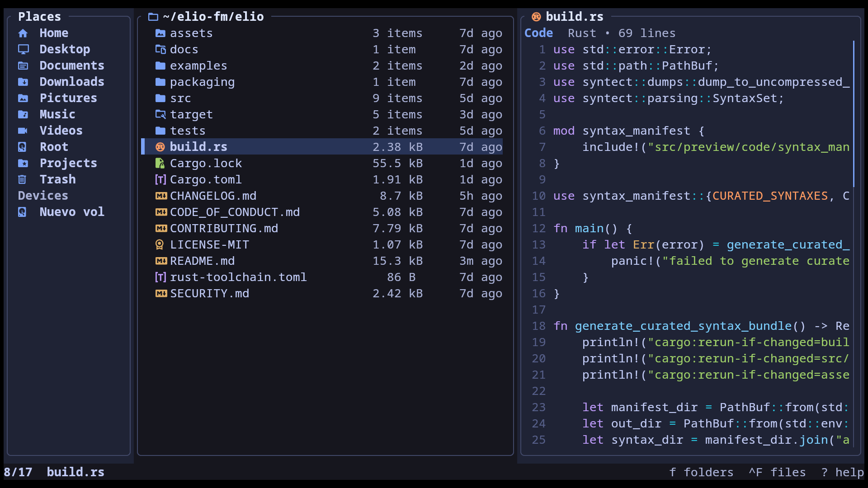Click 'fn main() {' code line

point(593,229)
